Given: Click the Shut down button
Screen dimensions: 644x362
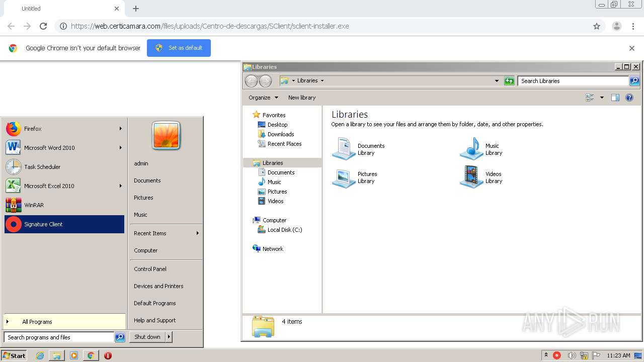Looking at the screenshot, I should (147, 337).
